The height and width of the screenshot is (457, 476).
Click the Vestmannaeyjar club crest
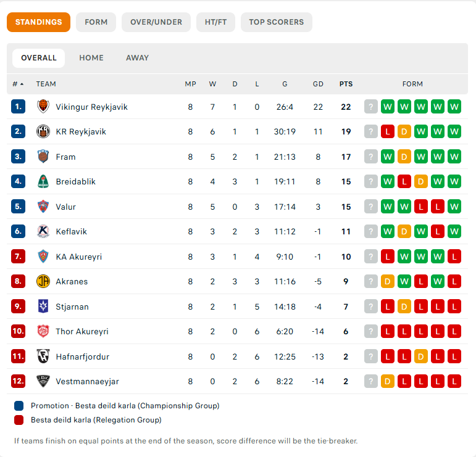coord(43,381)
